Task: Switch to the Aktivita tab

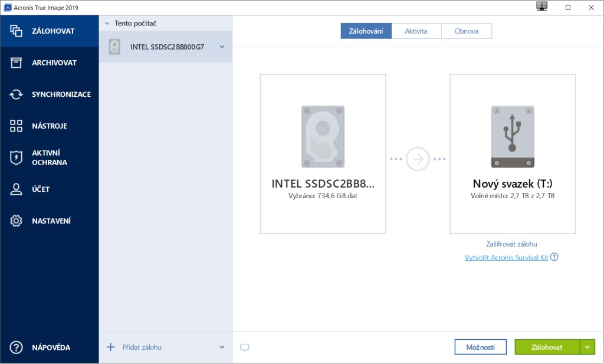Action: (416, 31)
